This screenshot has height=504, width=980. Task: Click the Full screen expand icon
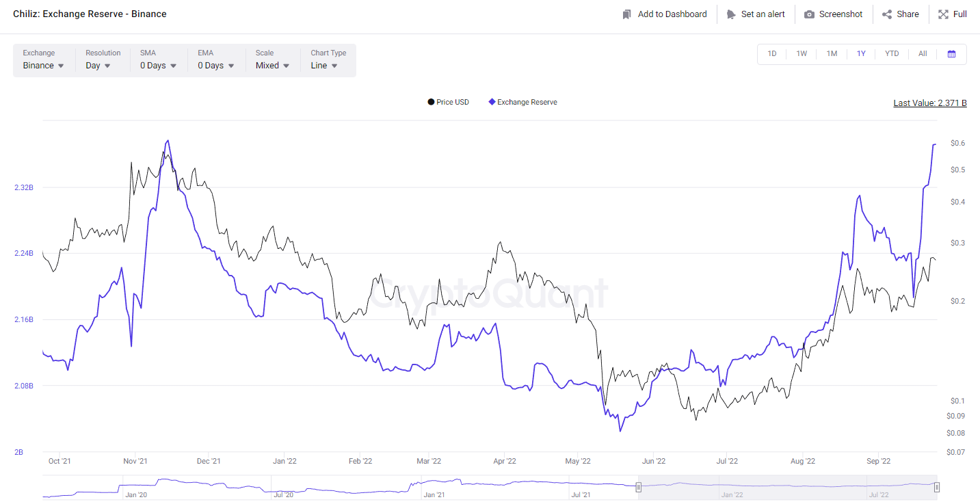pyautogui.click(x=943, y=14)
